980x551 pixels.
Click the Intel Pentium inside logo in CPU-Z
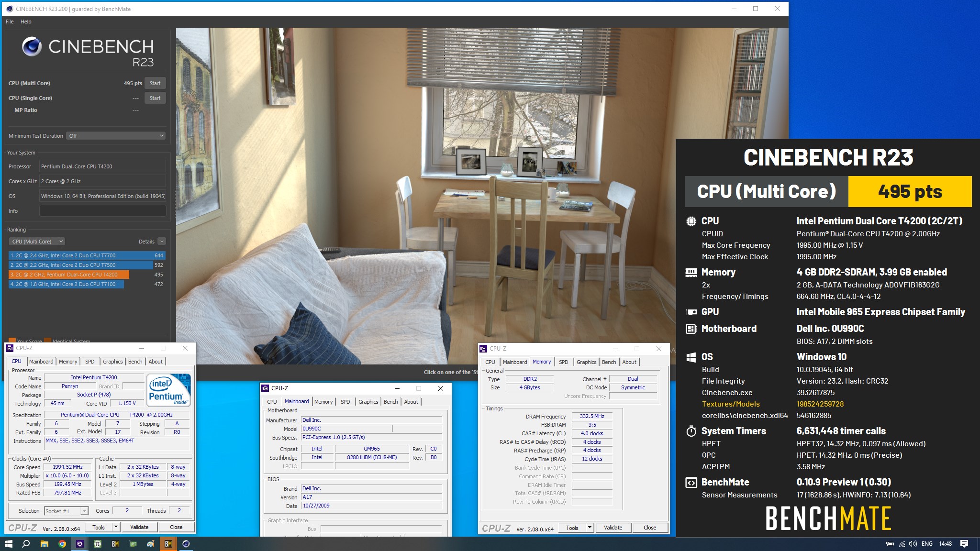168,390
